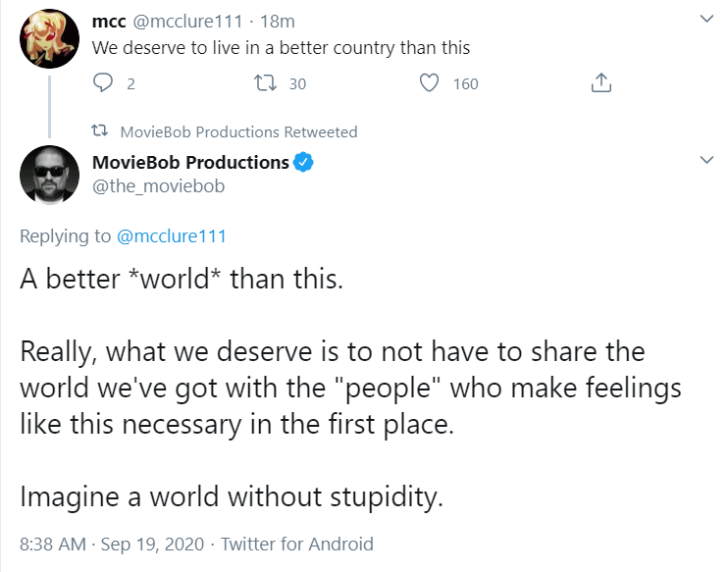Click the 'mcc' display name
This screenshot has height=572, width=728.
(106, 21)
